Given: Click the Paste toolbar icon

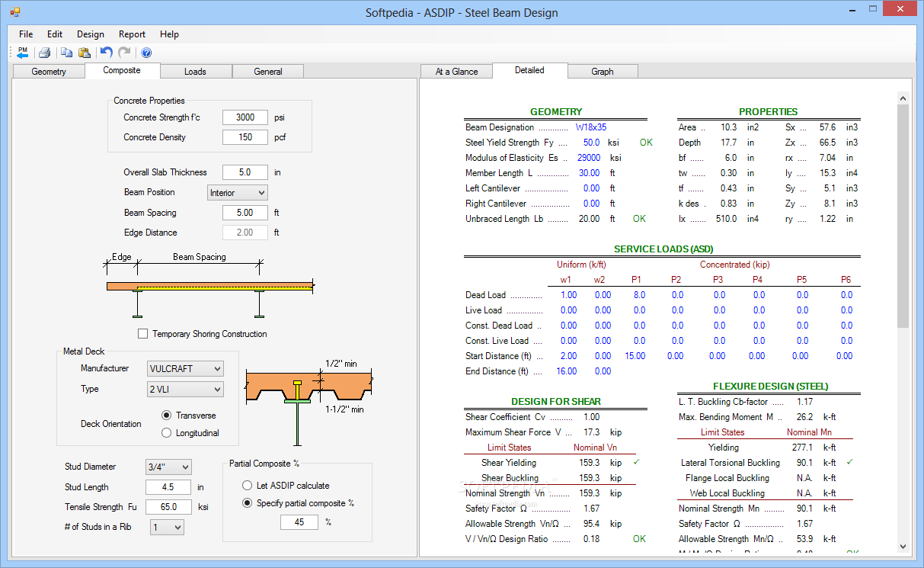Looking at the screenshot, I should coord(85,53).
